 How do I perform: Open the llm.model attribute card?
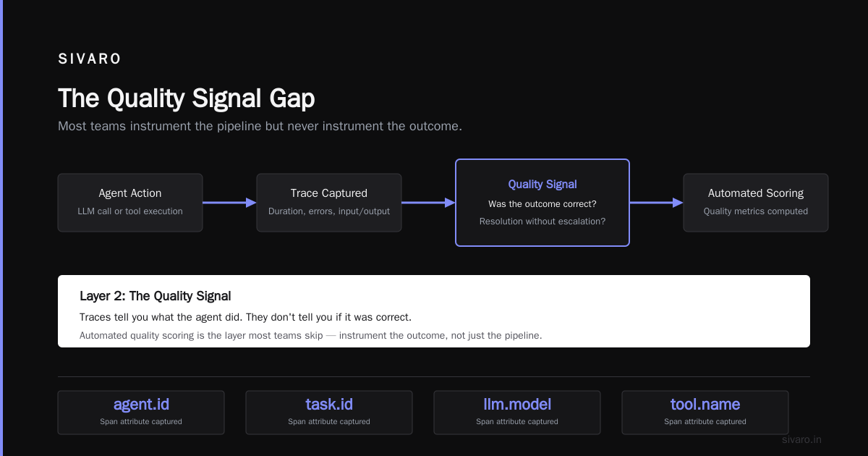coord(517,413)
